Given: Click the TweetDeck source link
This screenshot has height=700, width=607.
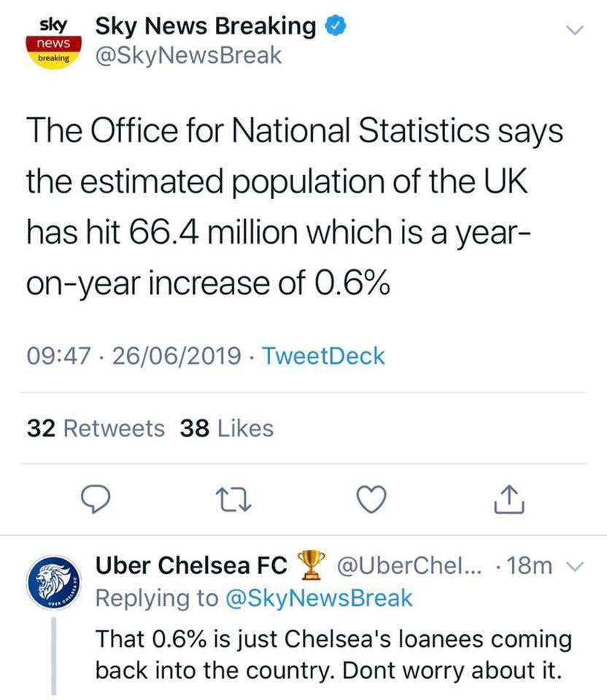Looking at the screenshot, I should click(322, 357).
